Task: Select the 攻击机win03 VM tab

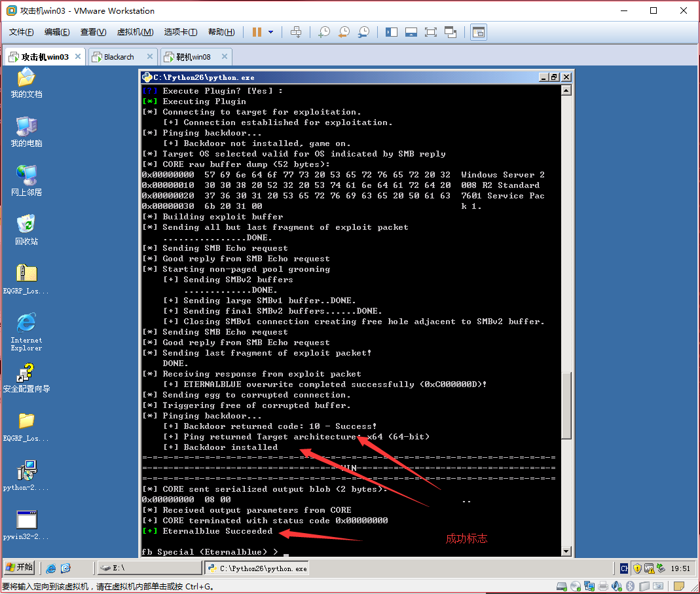Action: point(45,57)
